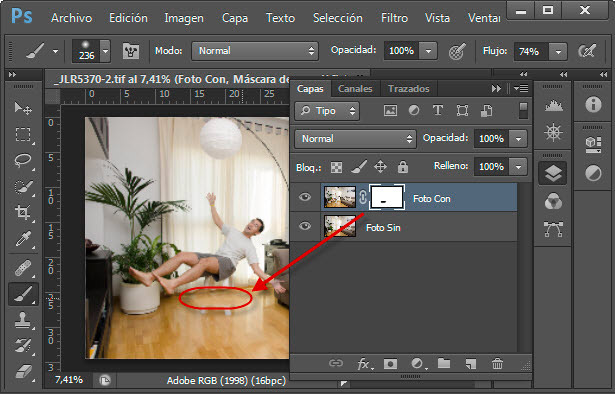Open the tool preset picker arrow

pyautogui.click(x=55, y=51)
